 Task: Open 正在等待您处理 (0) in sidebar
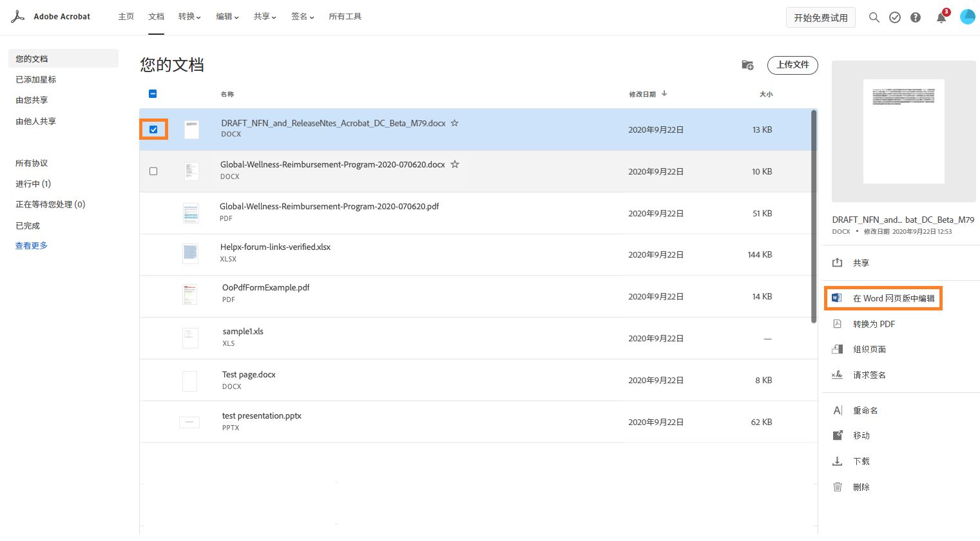click(50, 204)
